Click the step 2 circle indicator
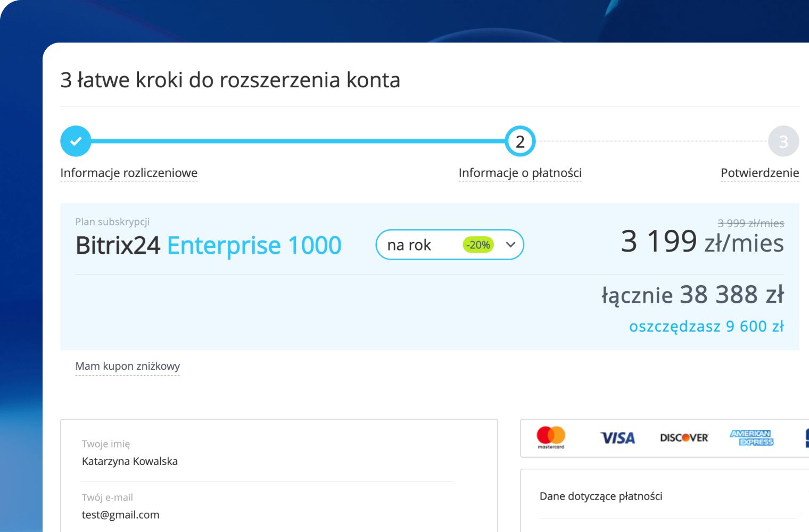The height and width of the screenshot is (532, 809). tap(520, 141)
